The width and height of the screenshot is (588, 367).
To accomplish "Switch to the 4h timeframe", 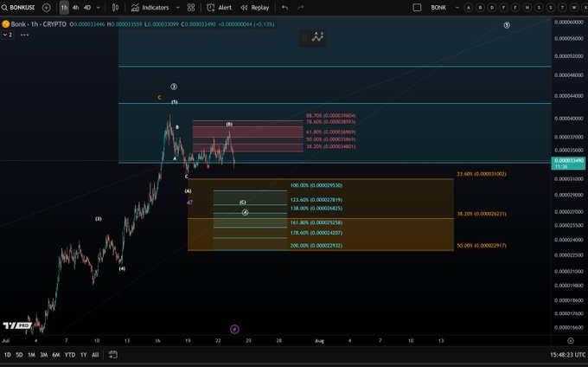I will [76, 8].
